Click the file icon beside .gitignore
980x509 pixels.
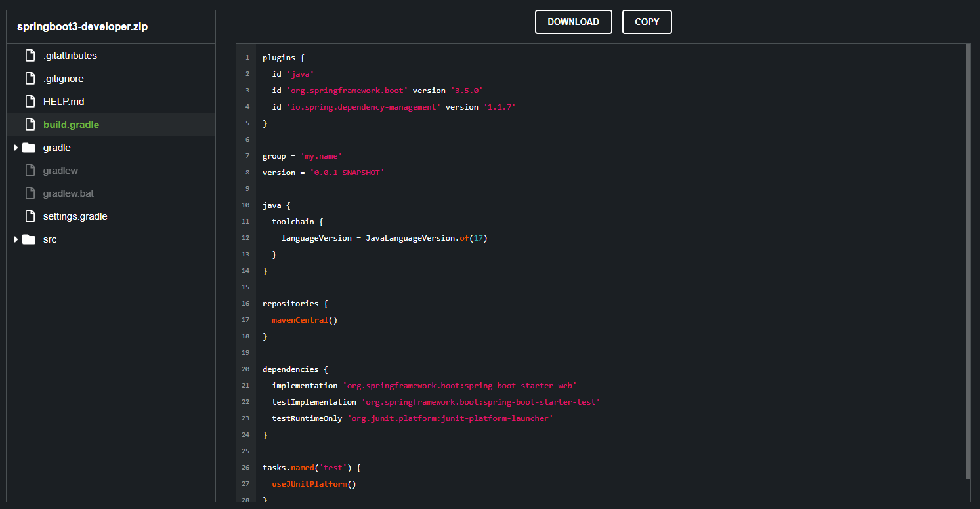[30, 79]
